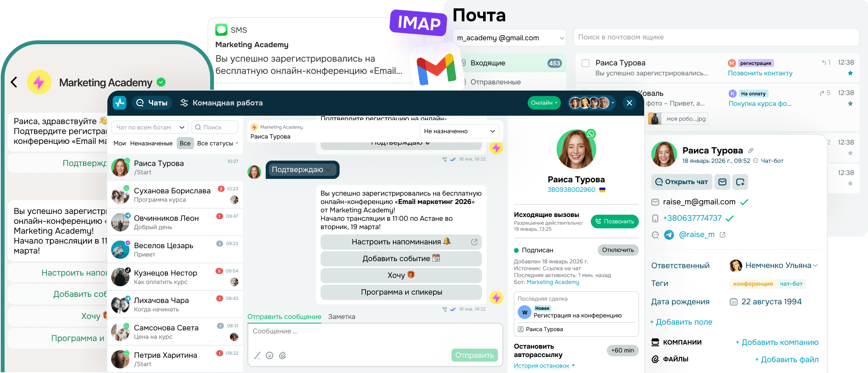Expand История остановок

(544, 366)
